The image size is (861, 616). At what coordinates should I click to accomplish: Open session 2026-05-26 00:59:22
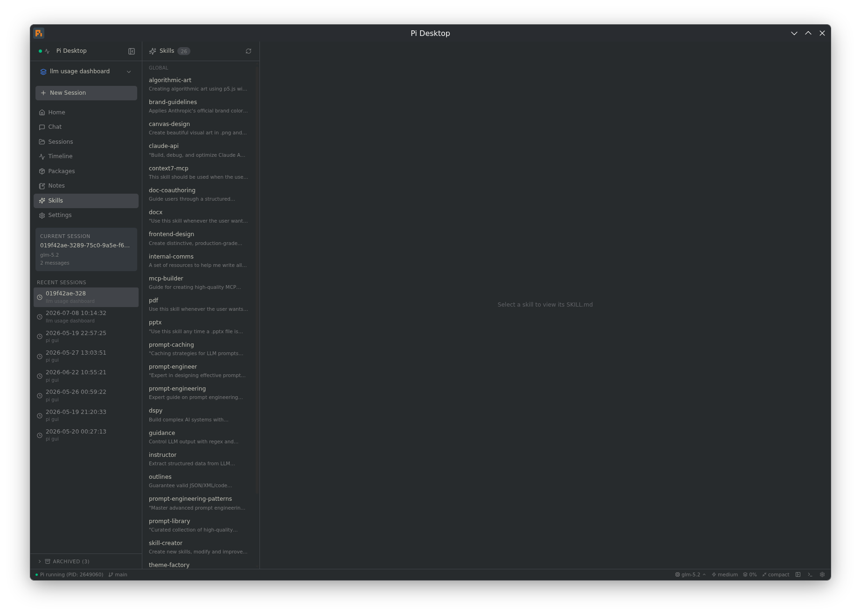point(86,396)
